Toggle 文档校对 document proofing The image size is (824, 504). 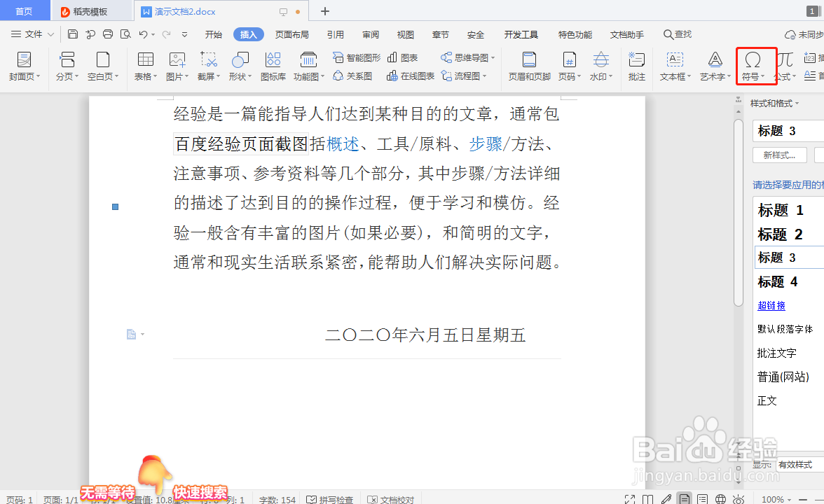390,499
